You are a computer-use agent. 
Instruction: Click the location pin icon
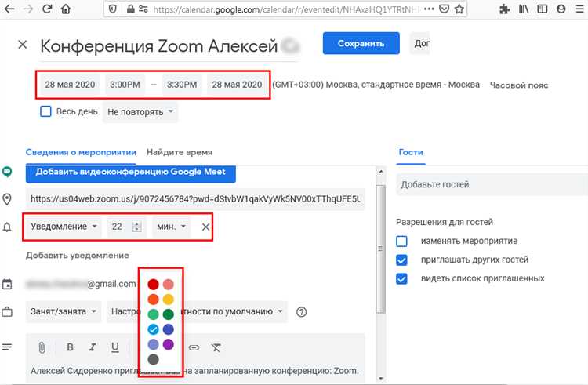click(x=7, y=199)
